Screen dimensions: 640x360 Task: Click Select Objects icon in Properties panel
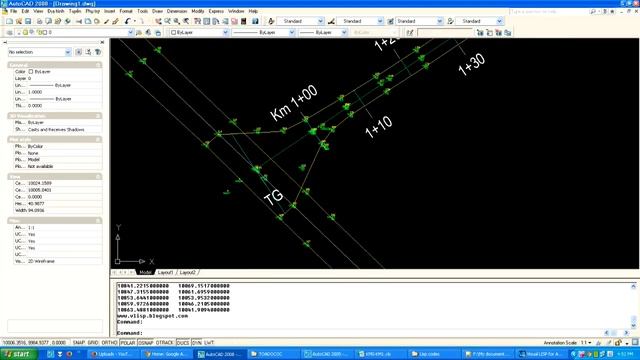[x=88, y=52]
